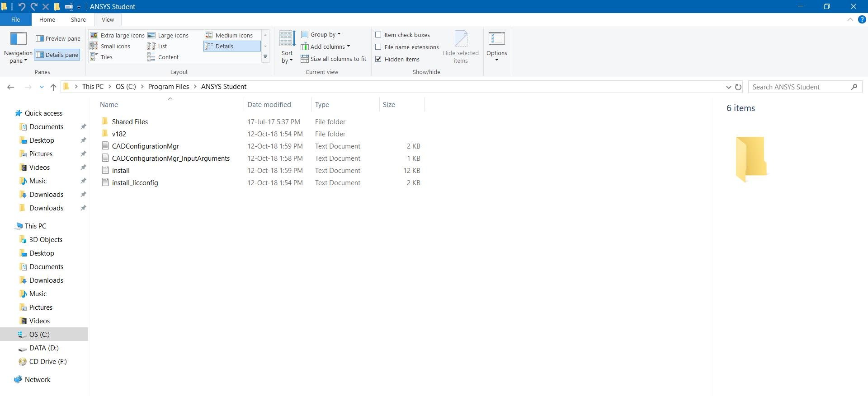Click the Redo icon in the title bar
The width and height of the screenshot is (868, 396).
[x=33, y=6]
